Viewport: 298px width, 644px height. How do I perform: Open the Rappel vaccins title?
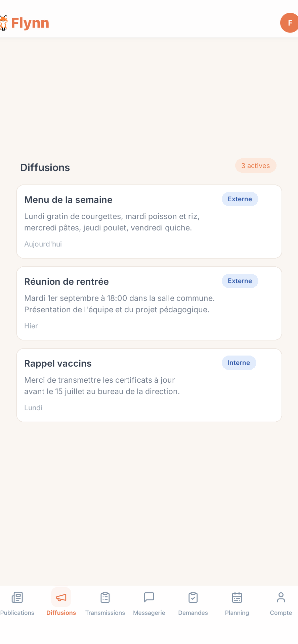(x=58, y=363)
